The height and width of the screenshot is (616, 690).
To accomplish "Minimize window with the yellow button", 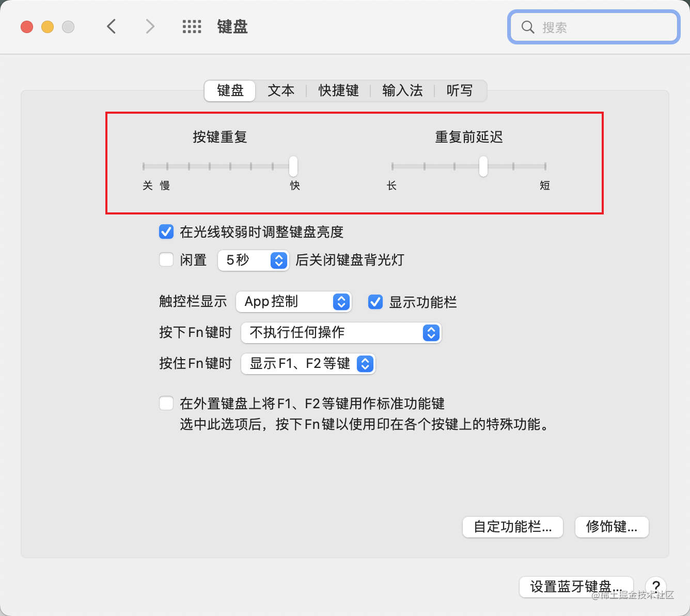I will (x=48, y=27).
